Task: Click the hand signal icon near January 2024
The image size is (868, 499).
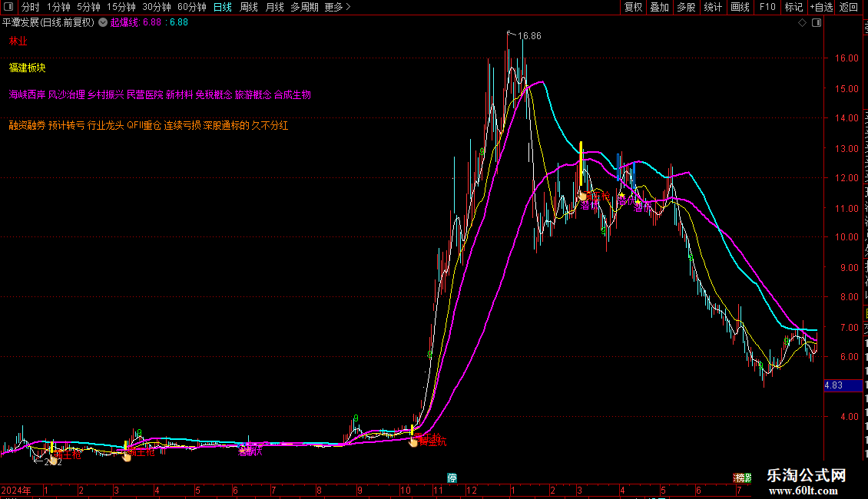Action: 53,459
